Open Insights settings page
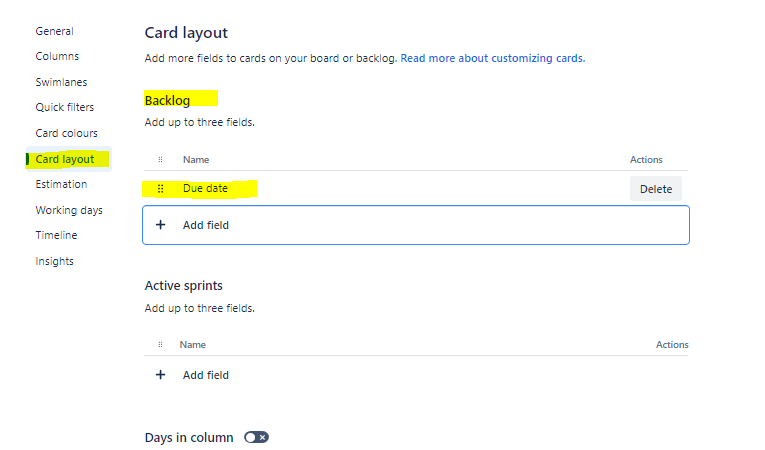The width and height of the screenshot is (765, 450). (x=54, y=261)
